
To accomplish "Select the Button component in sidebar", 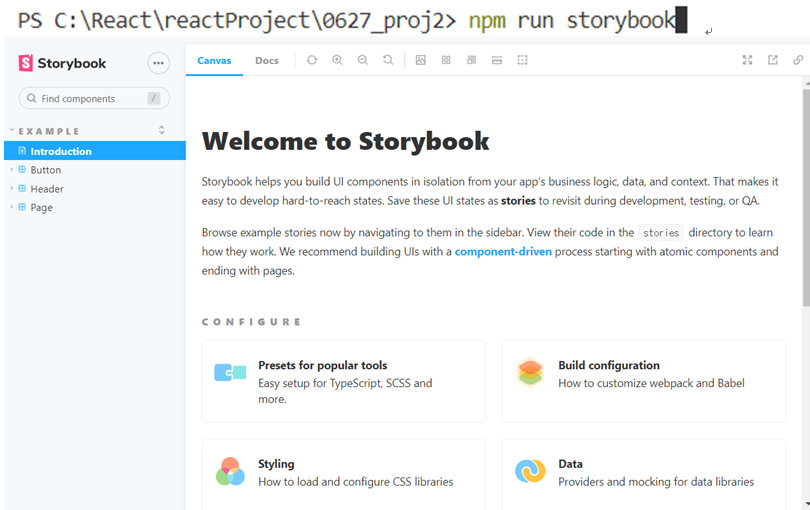I will point(45,170).
